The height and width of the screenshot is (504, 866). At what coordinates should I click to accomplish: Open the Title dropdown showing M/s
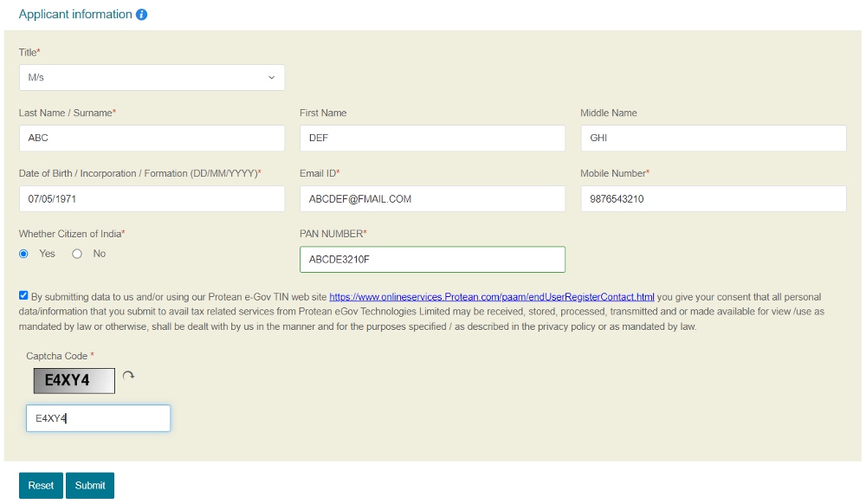pyautogui.click(x=152, y=77)
